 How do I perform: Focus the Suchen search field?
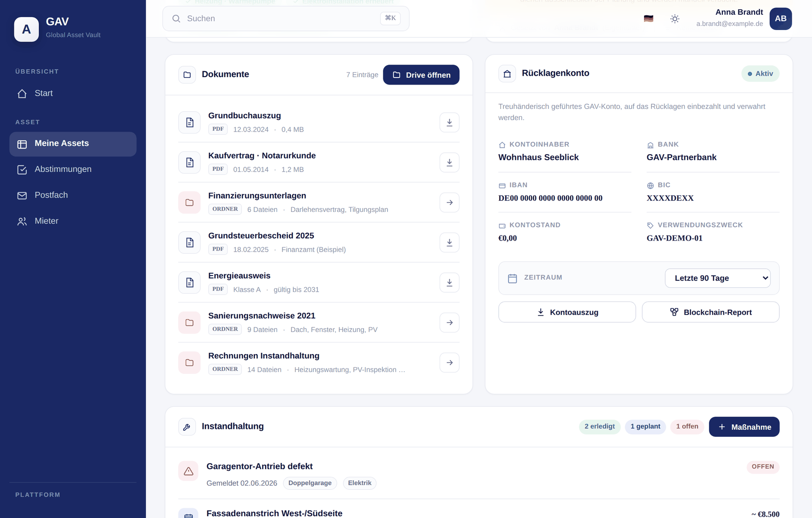(x=286, y=19)
